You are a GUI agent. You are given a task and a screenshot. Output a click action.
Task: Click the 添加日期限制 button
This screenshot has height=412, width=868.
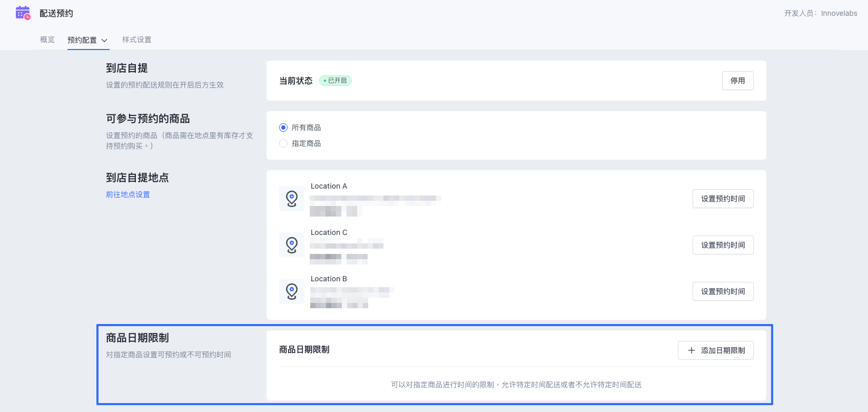(x=716, y=350)
